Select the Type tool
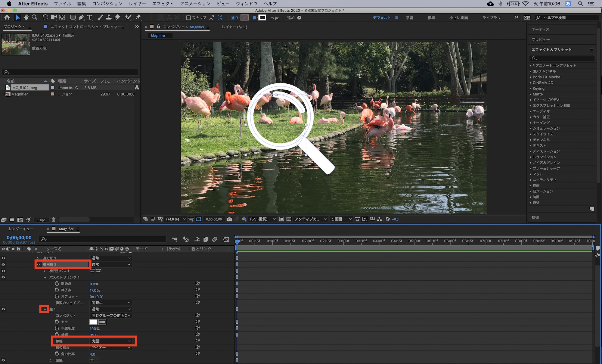 [90, 17]
